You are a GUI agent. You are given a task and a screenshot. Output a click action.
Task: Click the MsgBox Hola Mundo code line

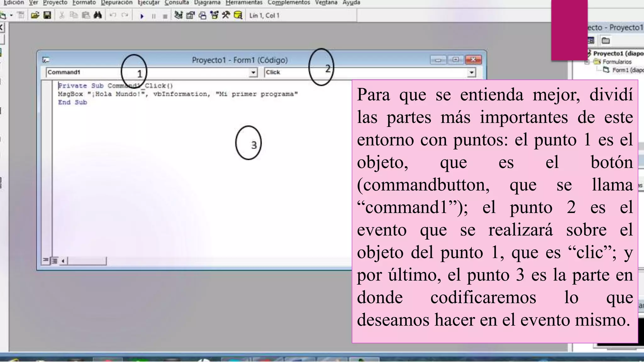178,94
